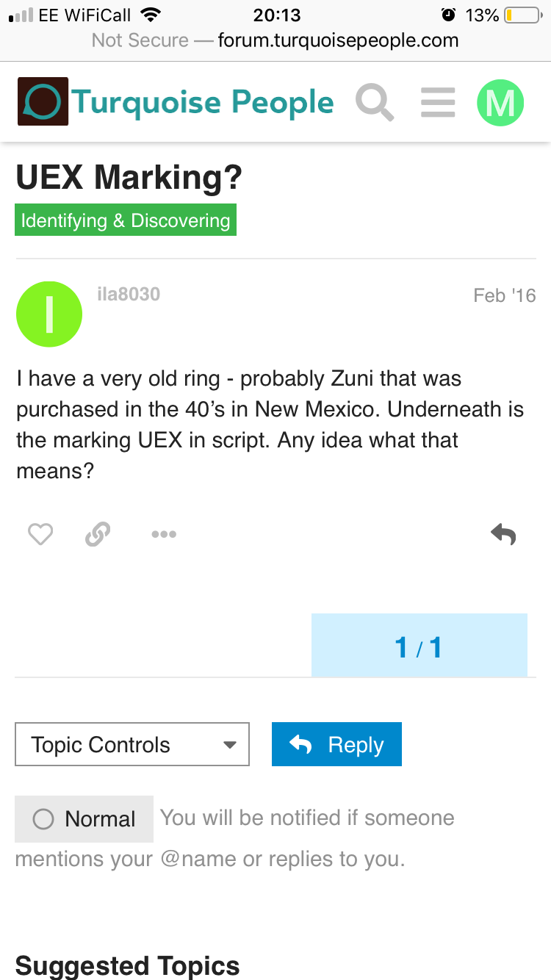Click the Turquoise People site title
Screen dimensions: 551x980
(204, 102)
